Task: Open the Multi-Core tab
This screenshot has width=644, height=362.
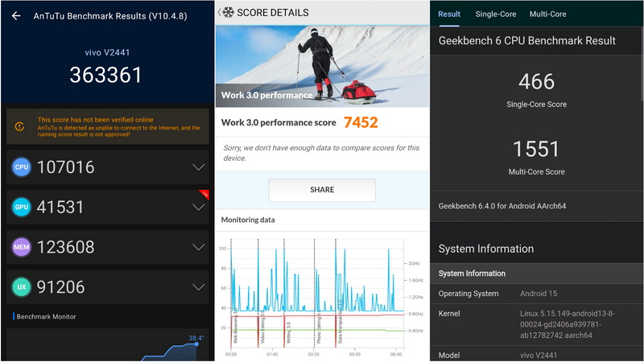Action: point(547,14)
